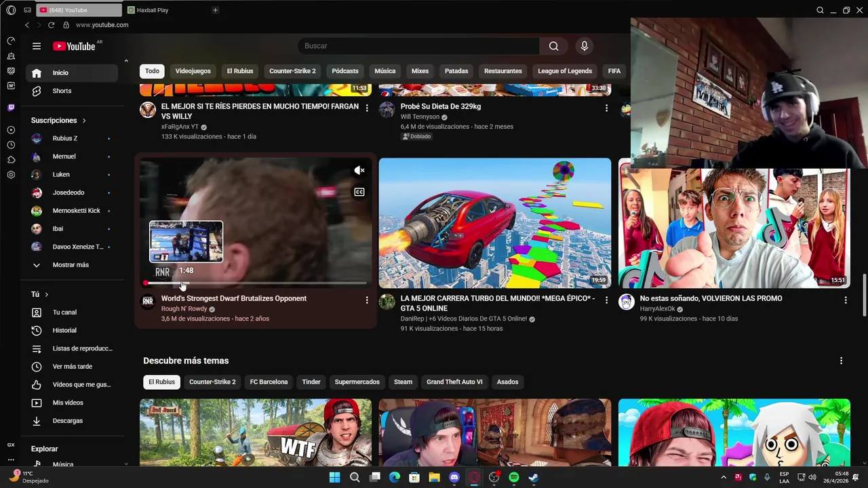Viewport: 868px width, 488px height.
Task: Open Windows Start menu
Action: tap(334, 477)
